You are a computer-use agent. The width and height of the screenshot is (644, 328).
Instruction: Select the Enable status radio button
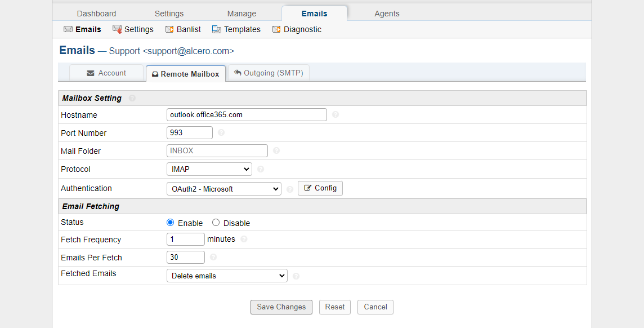tap(171, 223)
